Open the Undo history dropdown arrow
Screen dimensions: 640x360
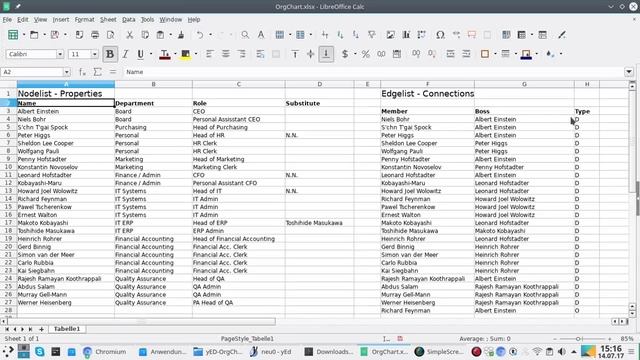click(x=210, y=35)
